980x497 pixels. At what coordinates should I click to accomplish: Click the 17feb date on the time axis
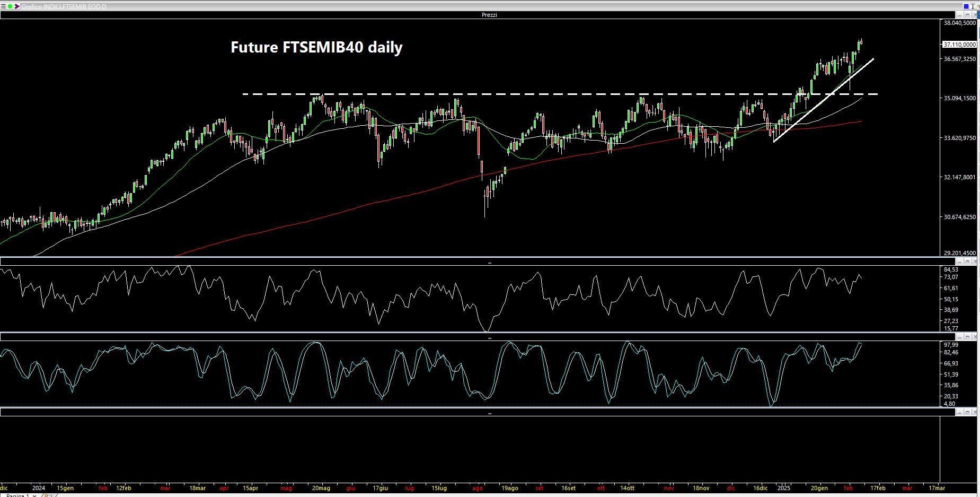pyautogui.click(x=878, y=488)
